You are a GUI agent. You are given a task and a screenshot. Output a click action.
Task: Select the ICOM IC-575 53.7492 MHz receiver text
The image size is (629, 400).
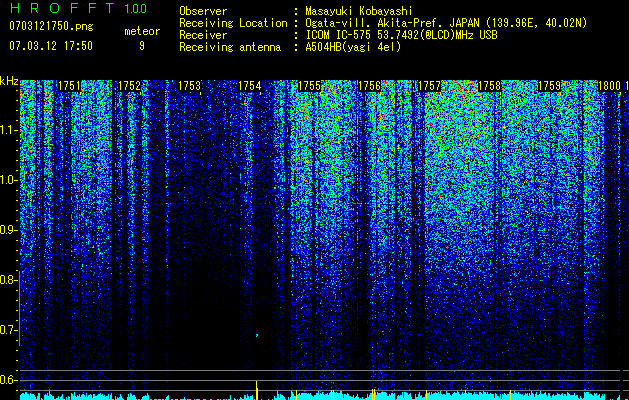pyautogui.click(x=402, y=35)
